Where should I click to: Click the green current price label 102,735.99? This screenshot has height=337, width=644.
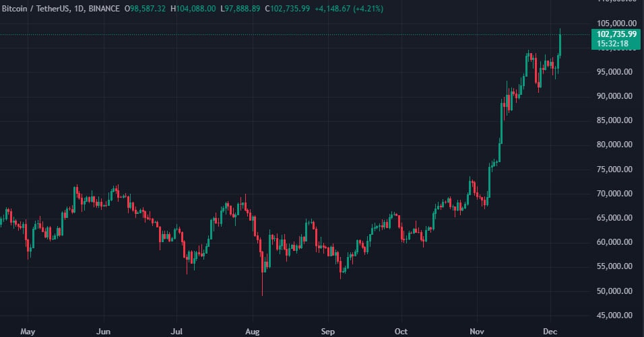616,34
